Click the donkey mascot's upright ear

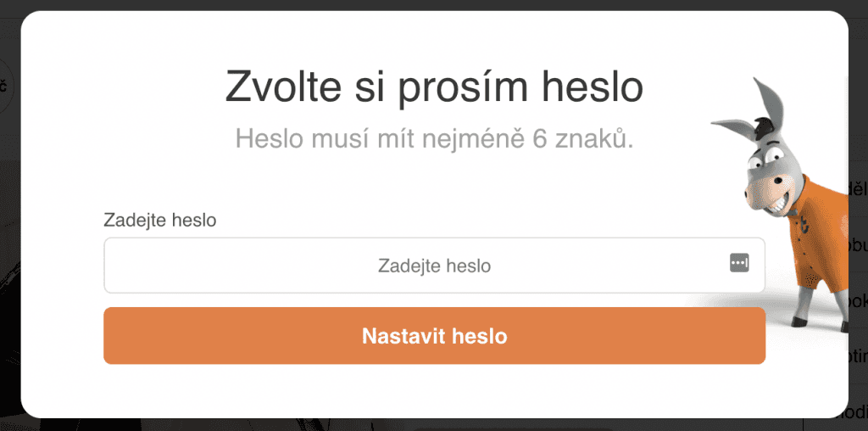pos(771,102)
